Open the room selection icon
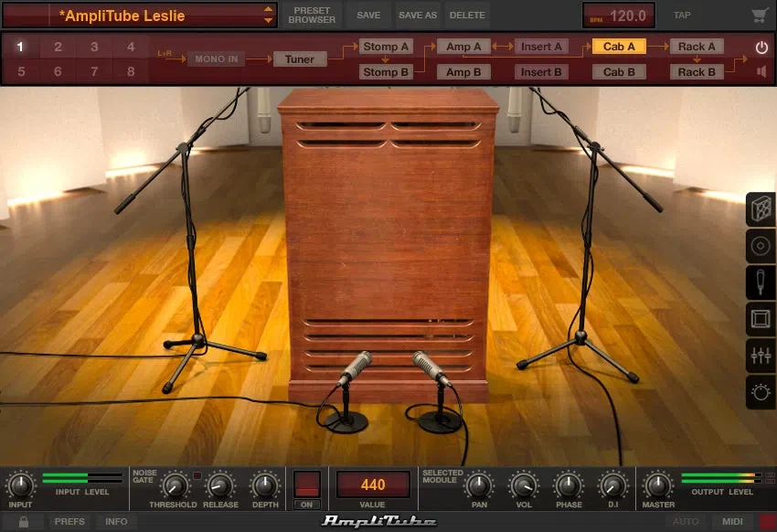This screenshot has width=777, height=532. [x=761, y=319]
